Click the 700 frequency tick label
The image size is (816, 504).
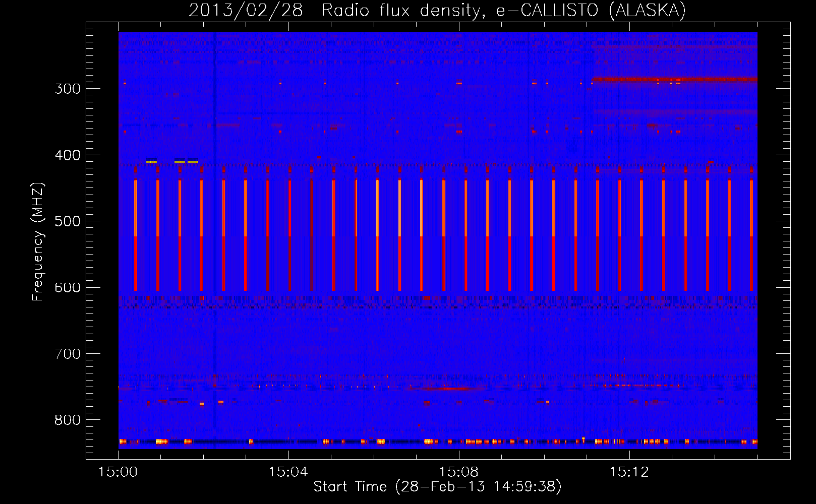[68, 354]
